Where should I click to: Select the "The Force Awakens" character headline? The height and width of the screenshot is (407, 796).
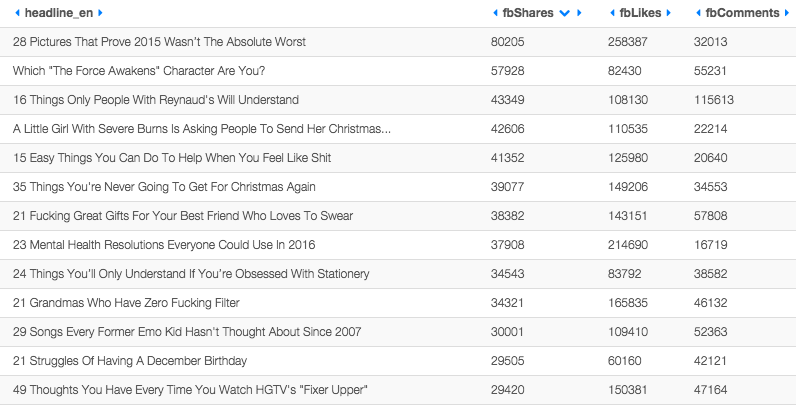coord(146,72)
